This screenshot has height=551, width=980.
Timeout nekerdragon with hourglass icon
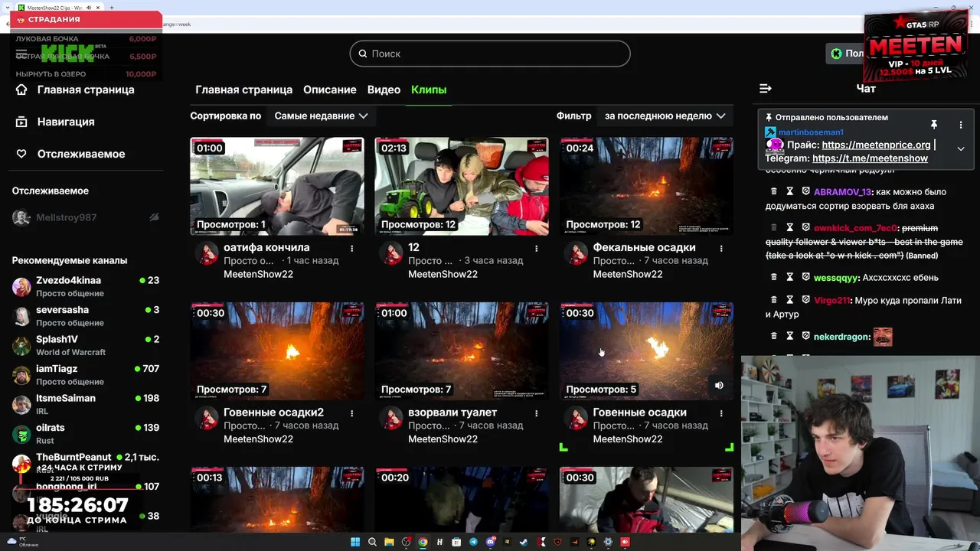tap(789, 337)
